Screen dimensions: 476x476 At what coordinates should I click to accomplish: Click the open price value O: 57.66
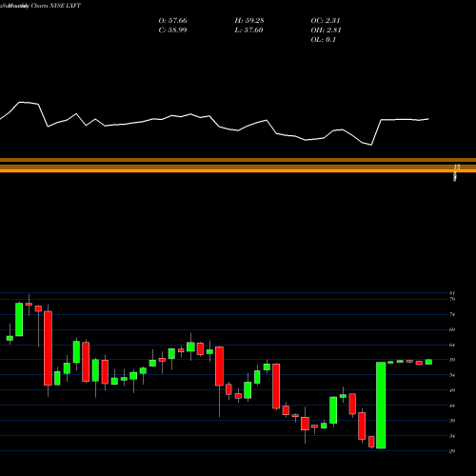172,21
